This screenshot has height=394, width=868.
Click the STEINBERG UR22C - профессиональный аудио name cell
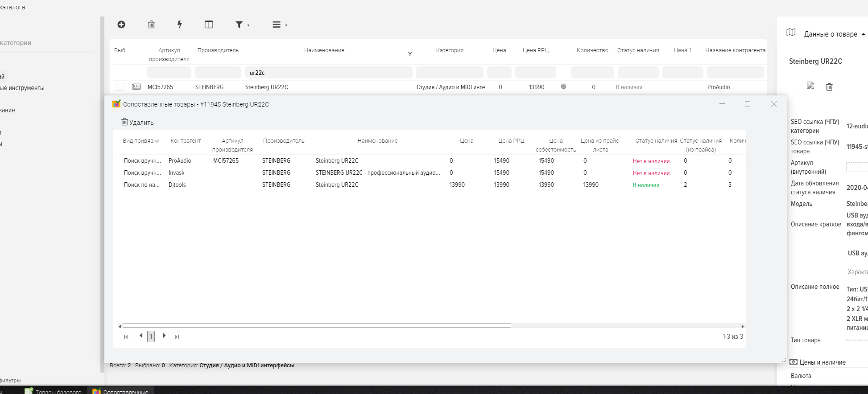(378, 172)
